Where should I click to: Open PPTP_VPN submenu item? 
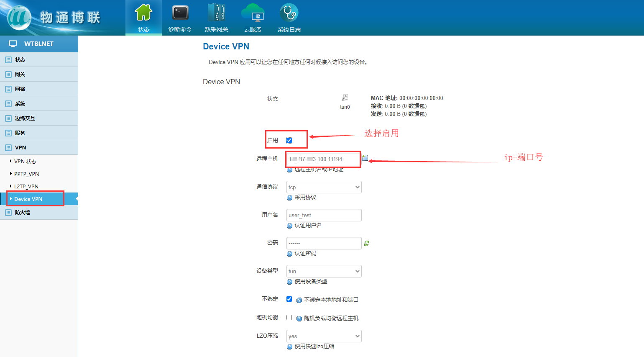coord(26,174)
